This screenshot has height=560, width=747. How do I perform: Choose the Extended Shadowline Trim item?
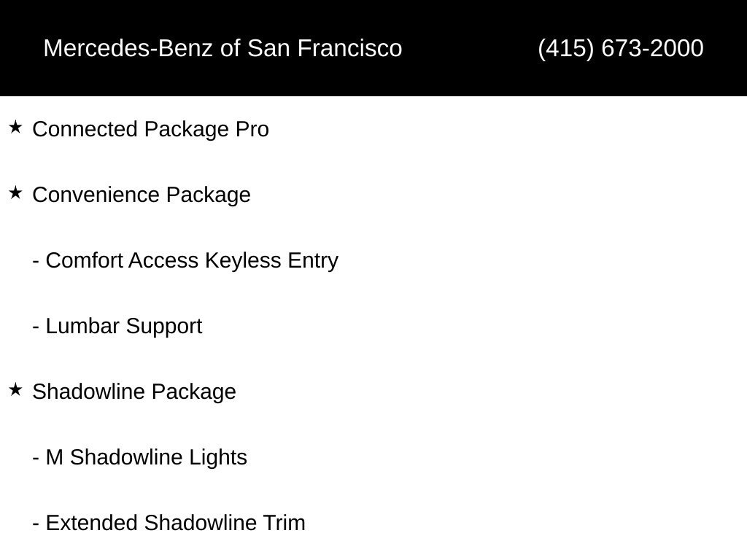coord(169,523)
